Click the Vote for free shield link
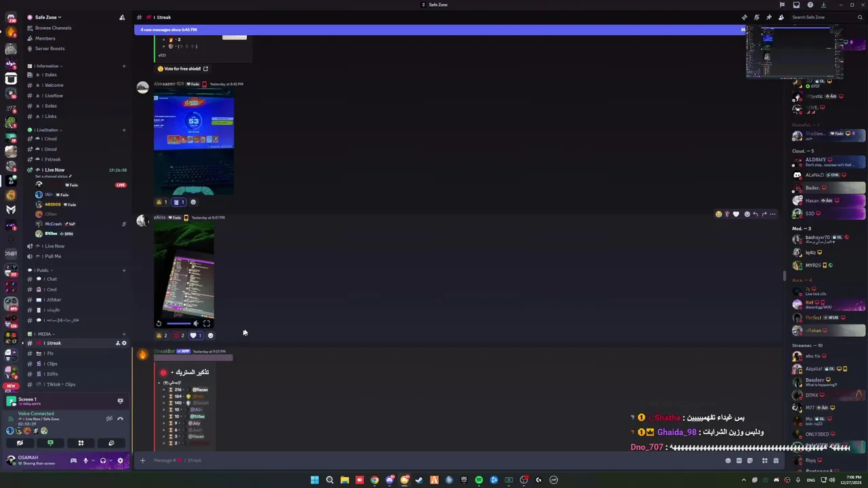This screenshot has width=868, height=488. coord(182,68)
